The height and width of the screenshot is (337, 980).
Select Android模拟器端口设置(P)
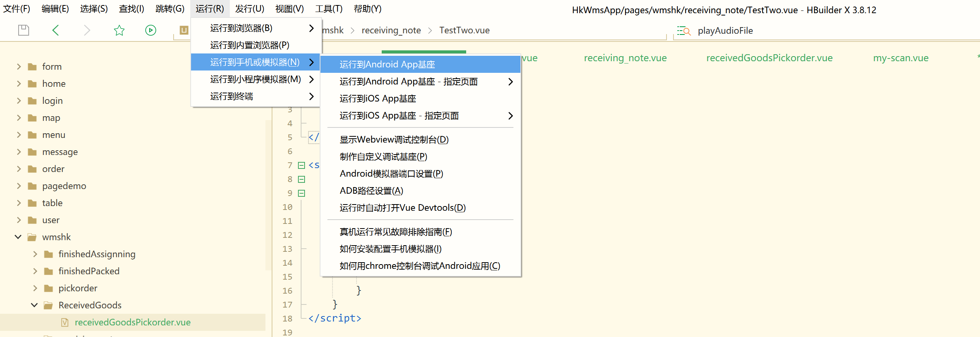tap(421, 174)
